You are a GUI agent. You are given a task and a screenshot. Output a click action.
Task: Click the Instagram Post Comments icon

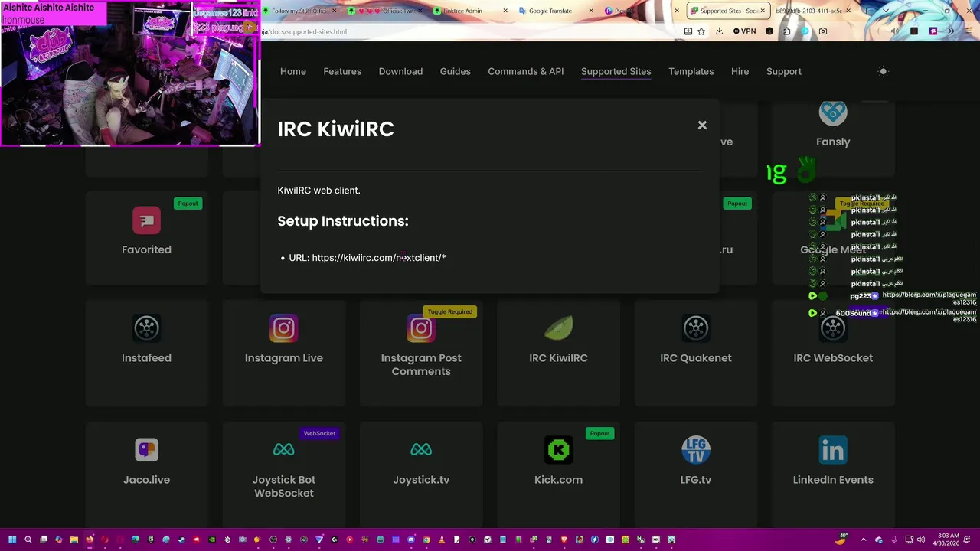pos(421,328)
